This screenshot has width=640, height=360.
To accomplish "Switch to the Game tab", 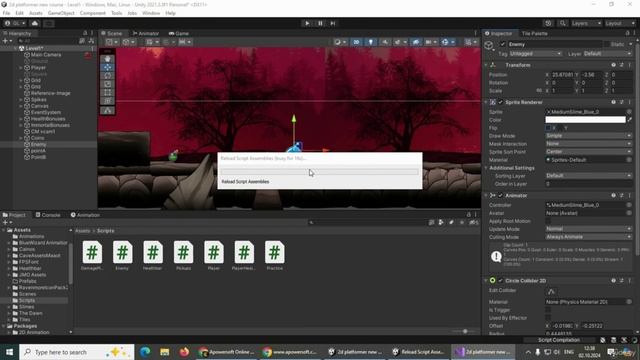I will click(x=179, y=33).
